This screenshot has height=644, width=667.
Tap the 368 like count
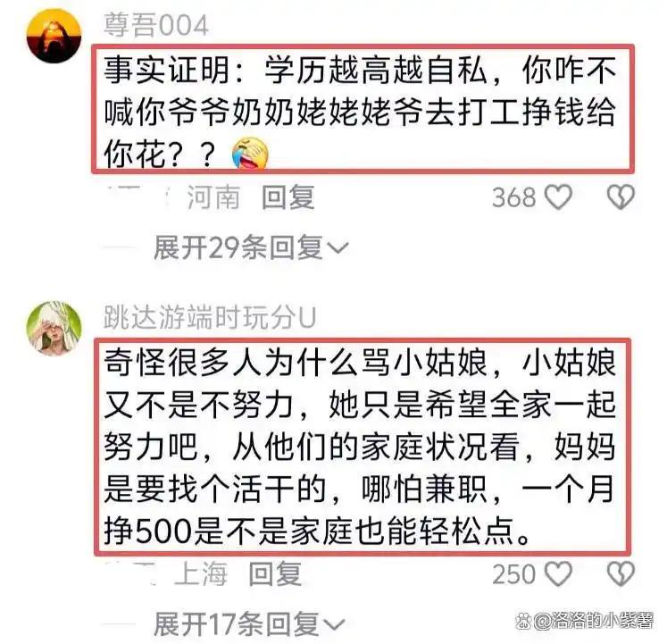tap(513, 197)
